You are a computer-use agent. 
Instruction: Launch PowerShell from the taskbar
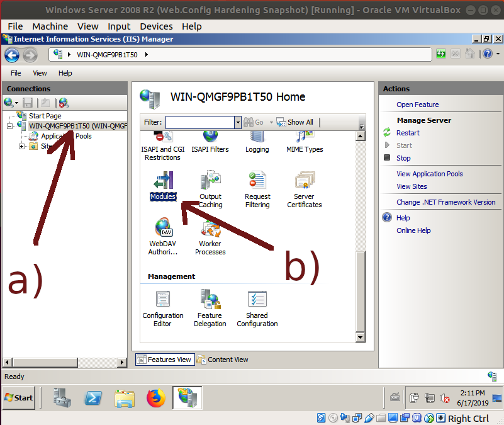93,398
